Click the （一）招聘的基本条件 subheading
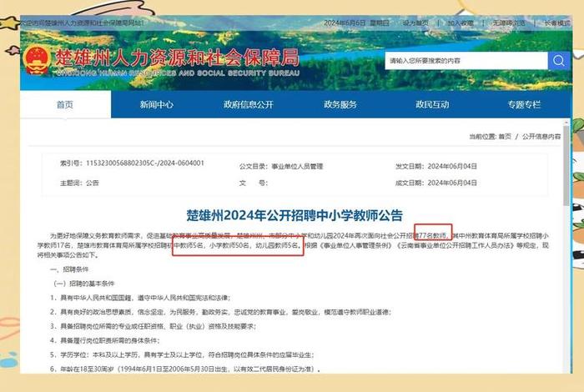Image resolution: width=584 pixels, height=392 pixels. (x=83, y=284)
